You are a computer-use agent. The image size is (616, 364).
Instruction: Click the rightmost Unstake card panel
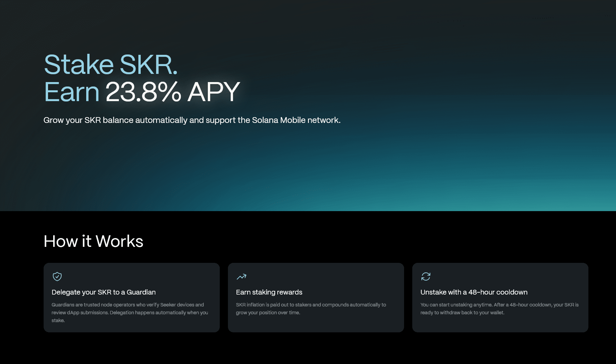[500, 297]
